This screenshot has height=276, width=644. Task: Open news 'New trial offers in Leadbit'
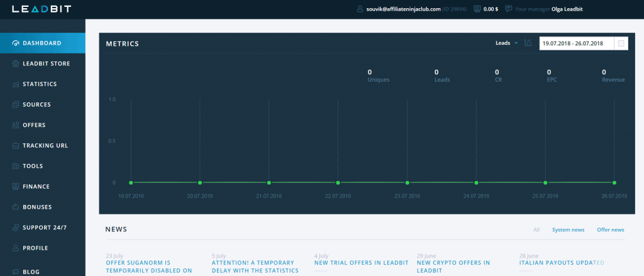[362, 263]
